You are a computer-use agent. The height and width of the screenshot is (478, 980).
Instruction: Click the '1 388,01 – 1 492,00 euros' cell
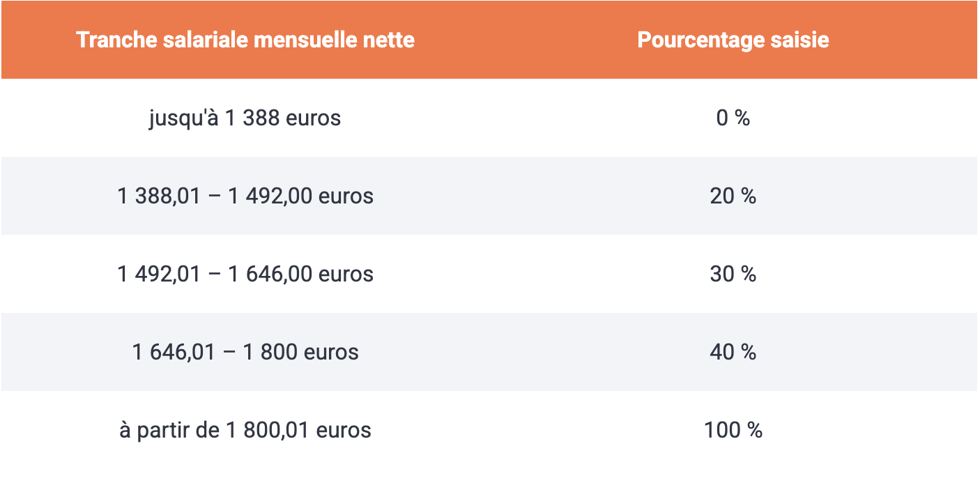click(x=245, y=196)
